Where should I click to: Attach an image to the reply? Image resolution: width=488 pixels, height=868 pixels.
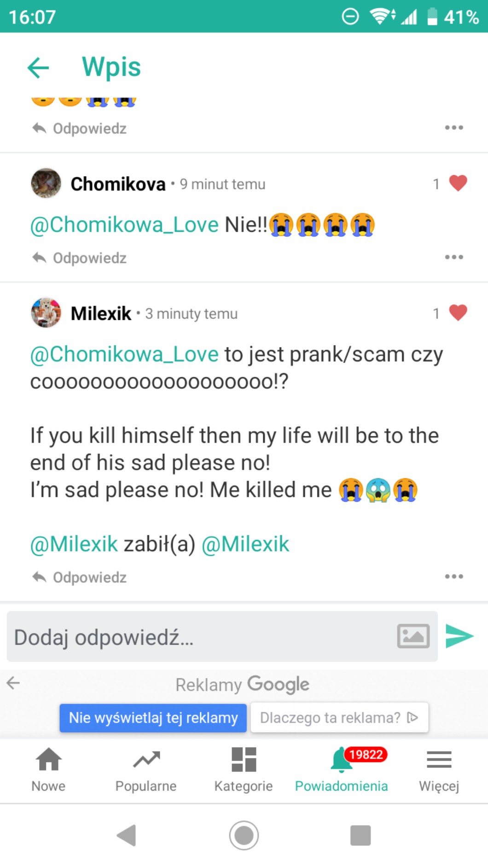tap(413, 636)
